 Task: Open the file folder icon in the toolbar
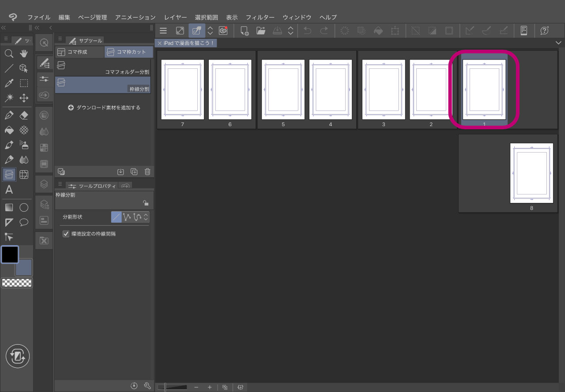(261, 30)
